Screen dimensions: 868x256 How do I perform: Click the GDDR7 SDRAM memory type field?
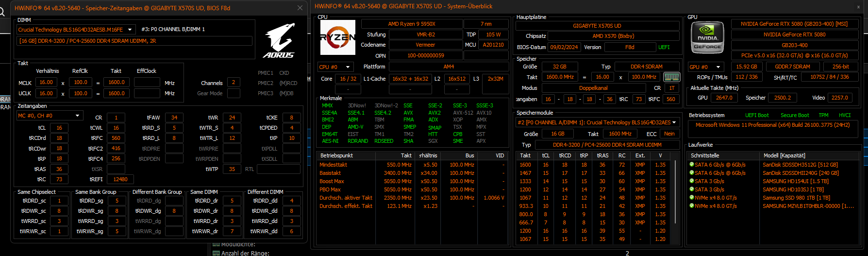792,67
